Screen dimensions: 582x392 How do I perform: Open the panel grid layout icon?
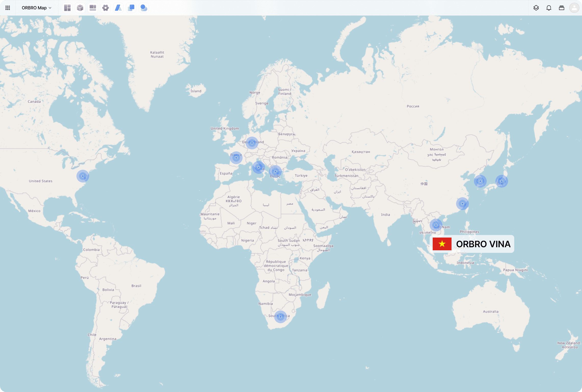(x=93, y=8)
